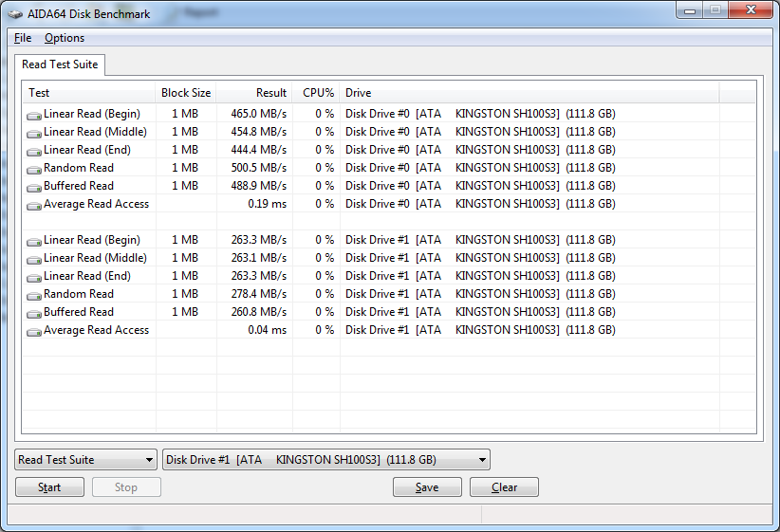Save the benchmark results

427,487
